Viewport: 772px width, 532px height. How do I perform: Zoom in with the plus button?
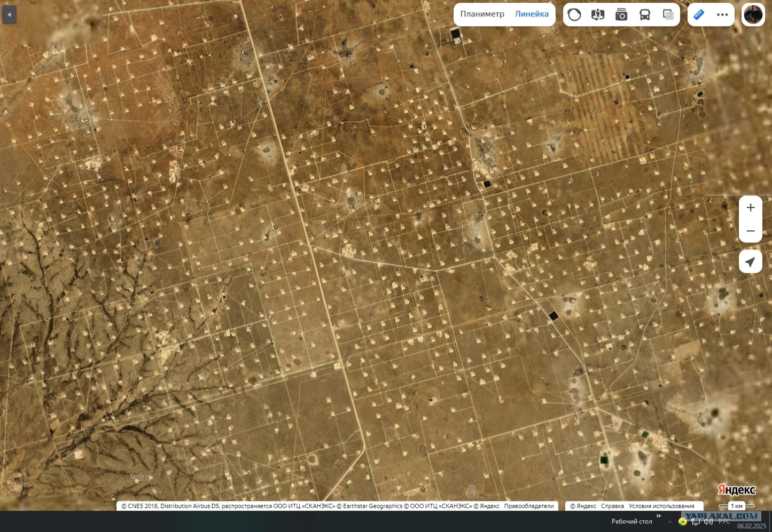pos(751,207)
